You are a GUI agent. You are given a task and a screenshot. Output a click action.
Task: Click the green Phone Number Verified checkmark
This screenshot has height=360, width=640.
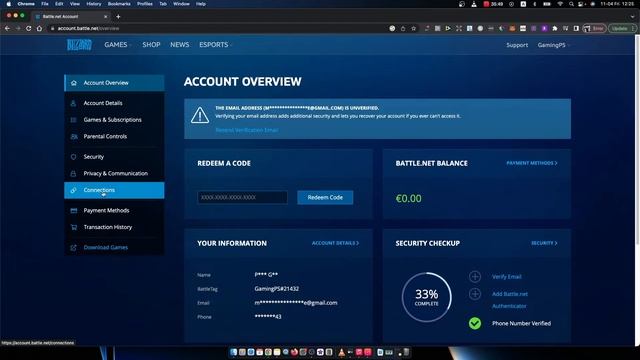click(x=475, y=323)
